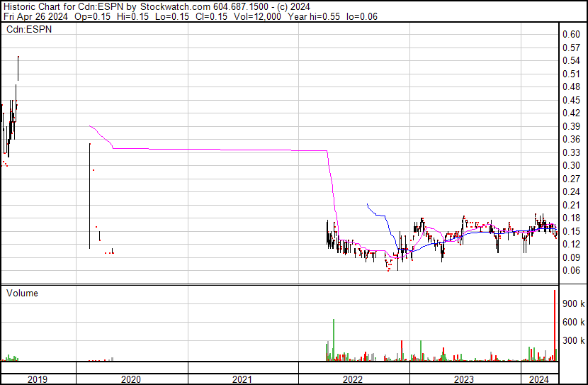Click the start of the blue moving average in 2022

click(x=368, y=204)
